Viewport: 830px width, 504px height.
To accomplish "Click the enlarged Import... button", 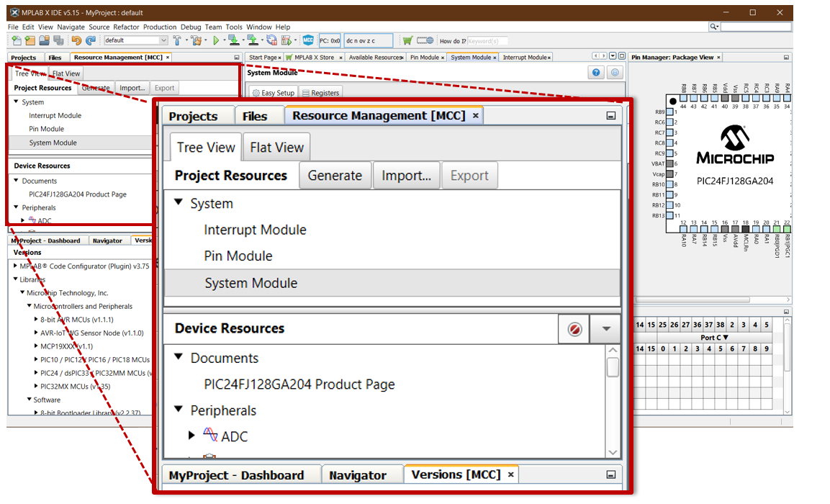I will point(406,176).
